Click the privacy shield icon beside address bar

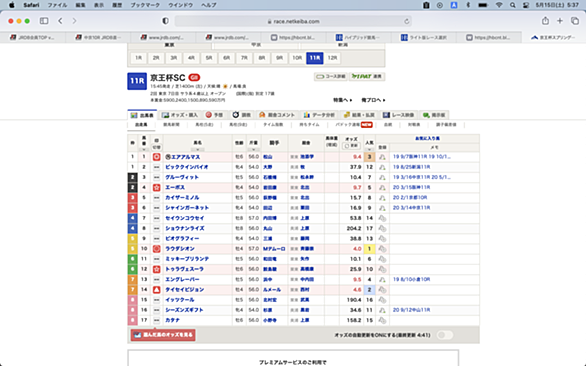166,21
